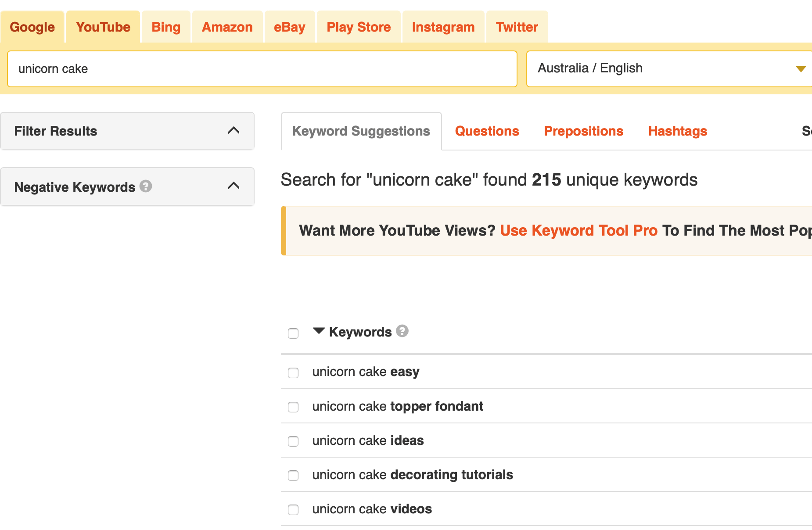Image resolution: width=812 pixels, height=530 pixels.
Task: Select the 'unicorn cake topper fondant' checkbox
Action: (x=293, y=407)
